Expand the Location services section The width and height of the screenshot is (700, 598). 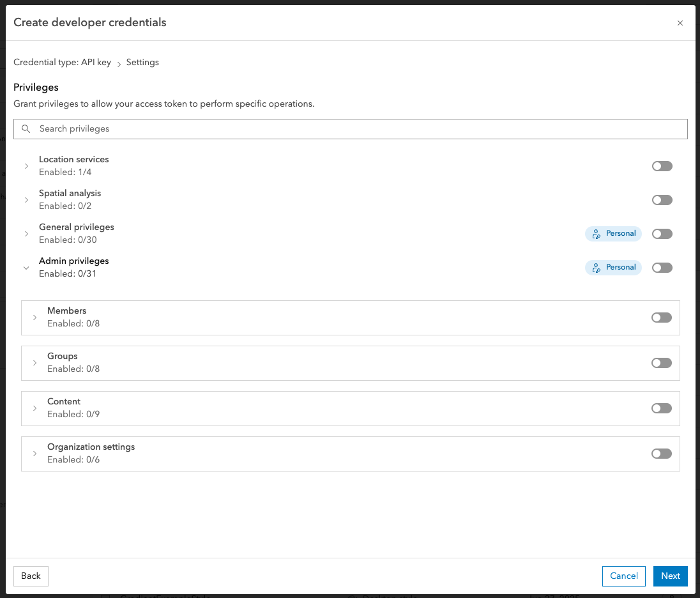(x=26, y=165)
